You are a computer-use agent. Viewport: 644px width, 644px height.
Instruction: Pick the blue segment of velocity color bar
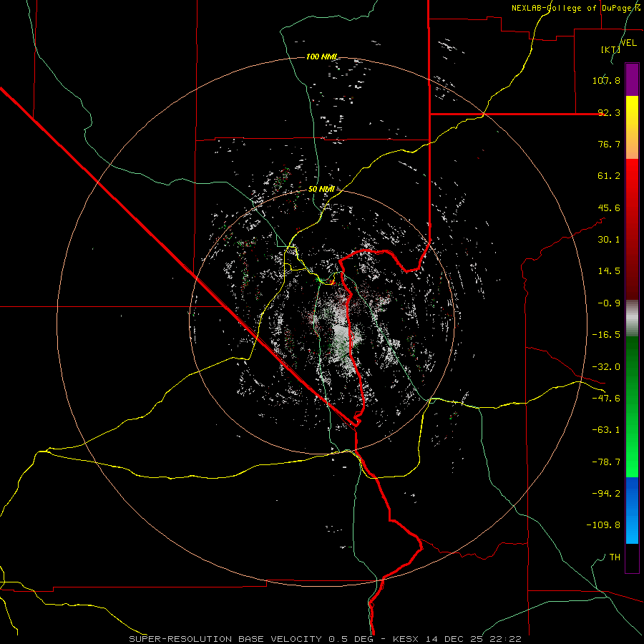[x=632, y=510]
